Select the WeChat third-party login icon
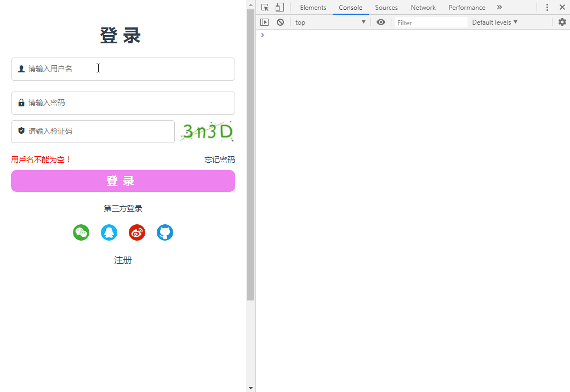 point(81,232)
